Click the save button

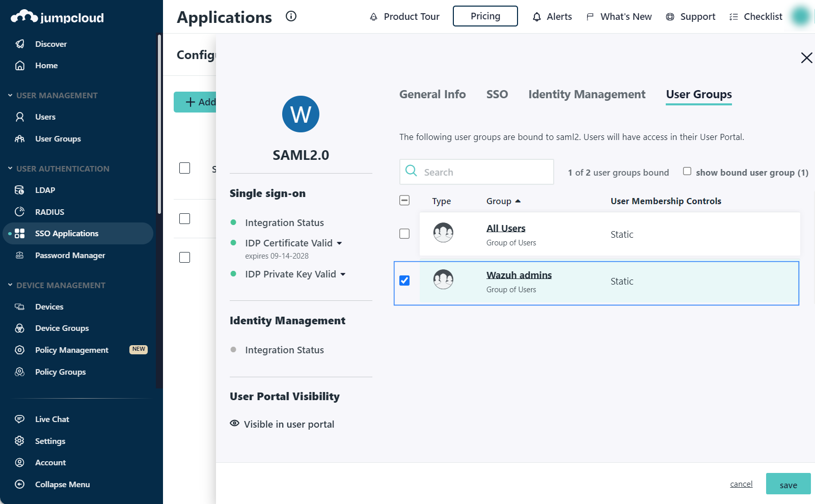pyautogui.click(x=788, y=484)
